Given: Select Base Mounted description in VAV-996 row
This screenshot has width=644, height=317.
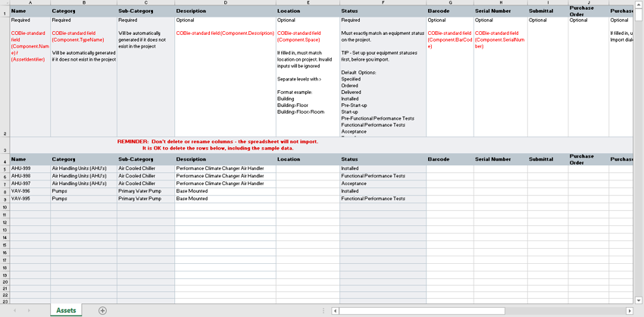Looking at the screenshot, I should (x=225, y=191).
